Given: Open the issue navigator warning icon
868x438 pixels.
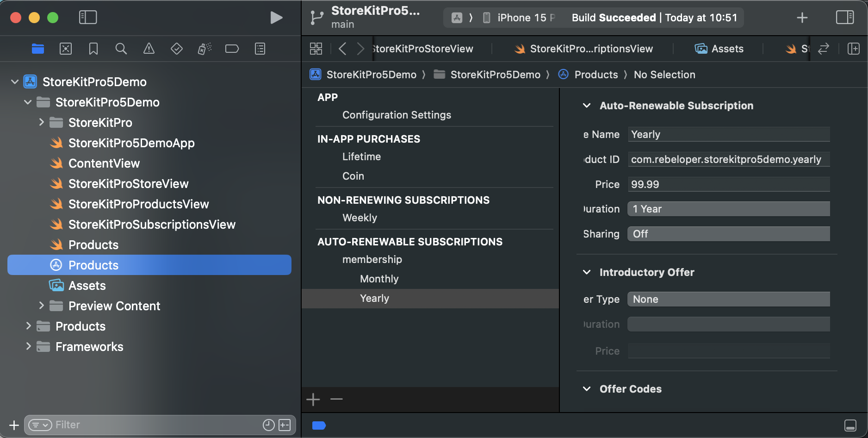Looking at the screenshot, I should point(149,49).
